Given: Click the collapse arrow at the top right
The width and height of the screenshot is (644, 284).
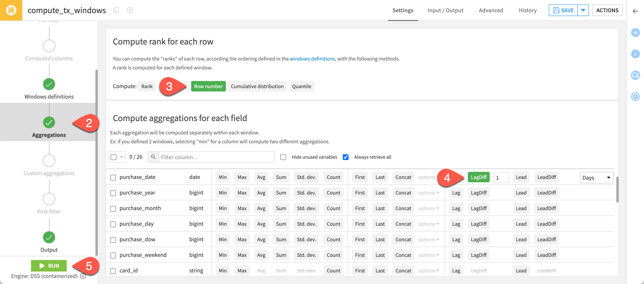Looking at the screenshot, I should pos(635,11).
